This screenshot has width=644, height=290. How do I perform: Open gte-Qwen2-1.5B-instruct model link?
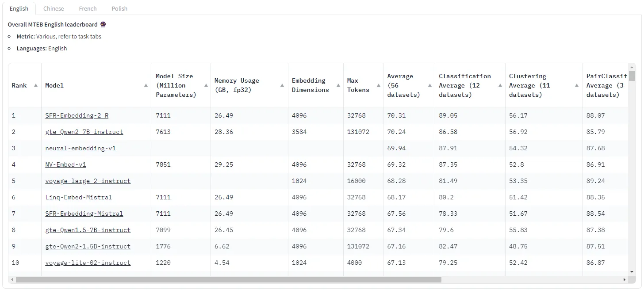(88, 246)
